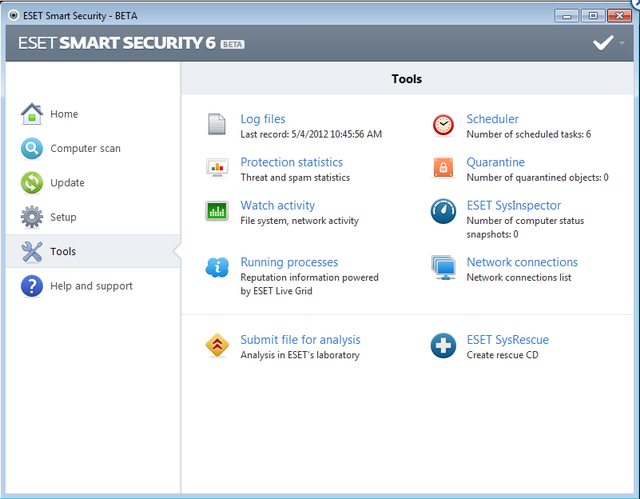Image resolution: width=640 pixels, height=499 pixels.
Task: Click the green Watch activity graph icon
Action: tap(217, 211)
